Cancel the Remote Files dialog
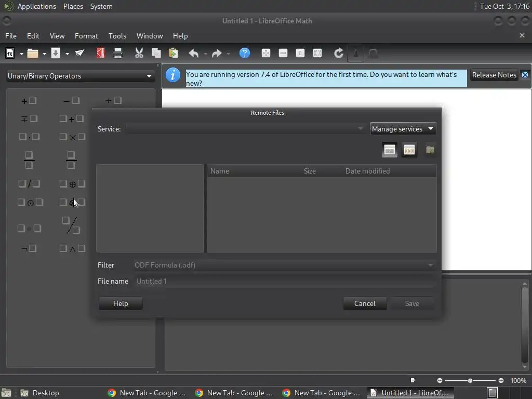Screen dimensions: 532x399 365,303
